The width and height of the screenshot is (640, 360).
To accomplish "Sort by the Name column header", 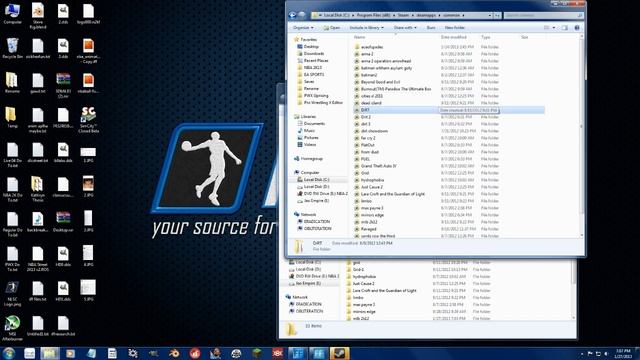I will [359, 37].
